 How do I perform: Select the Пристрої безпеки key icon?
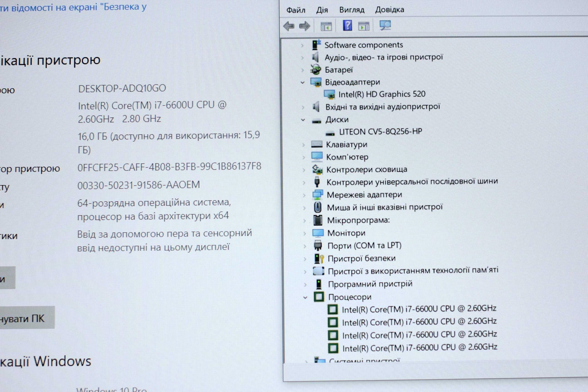click(318, 259)
